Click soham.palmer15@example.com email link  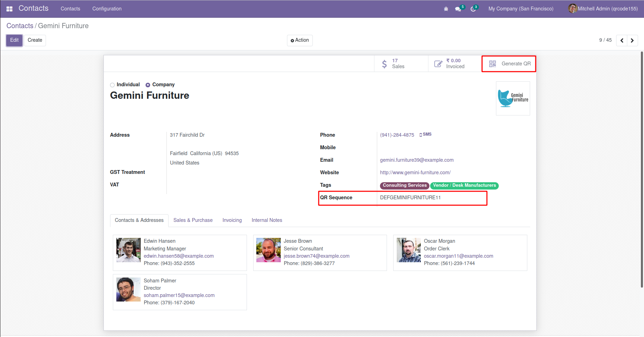pyautogui.click(x=179, y=295)
